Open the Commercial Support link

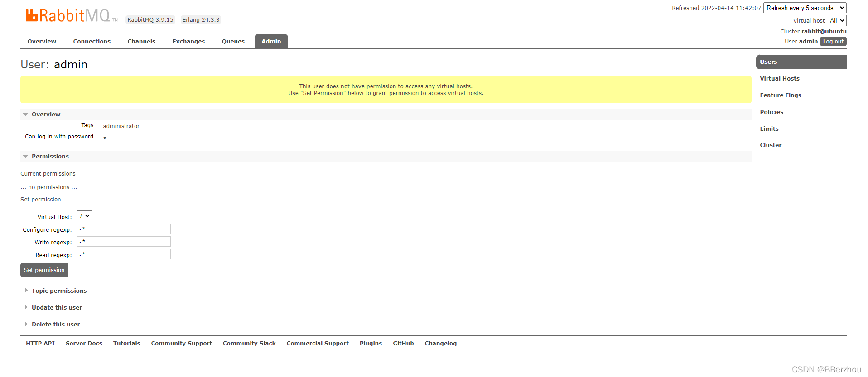[318, 343]
